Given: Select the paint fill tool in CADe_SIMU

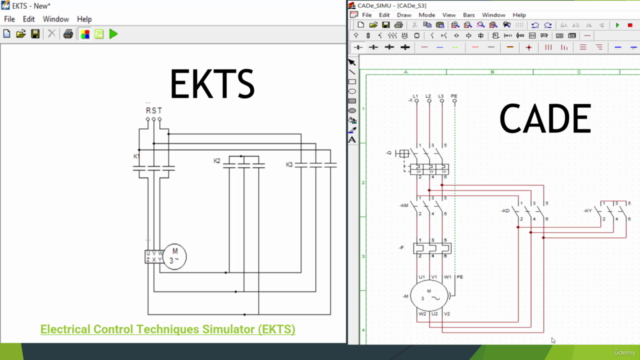Looking at the screenshot, I should pyautogui.click(x=352, y=120).
